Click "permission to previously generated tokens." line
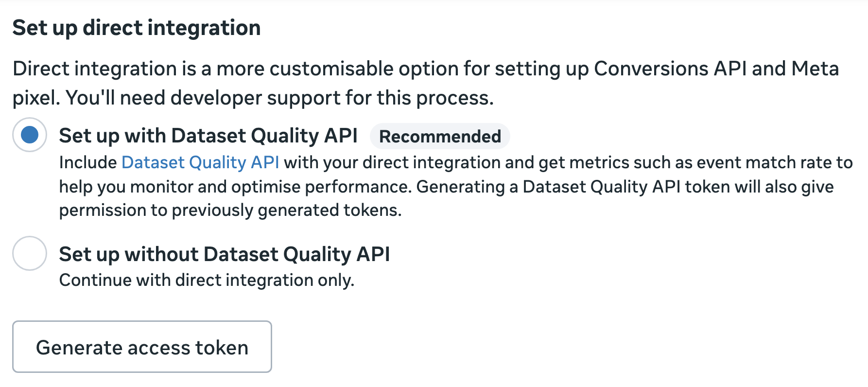 coord(230,210)
